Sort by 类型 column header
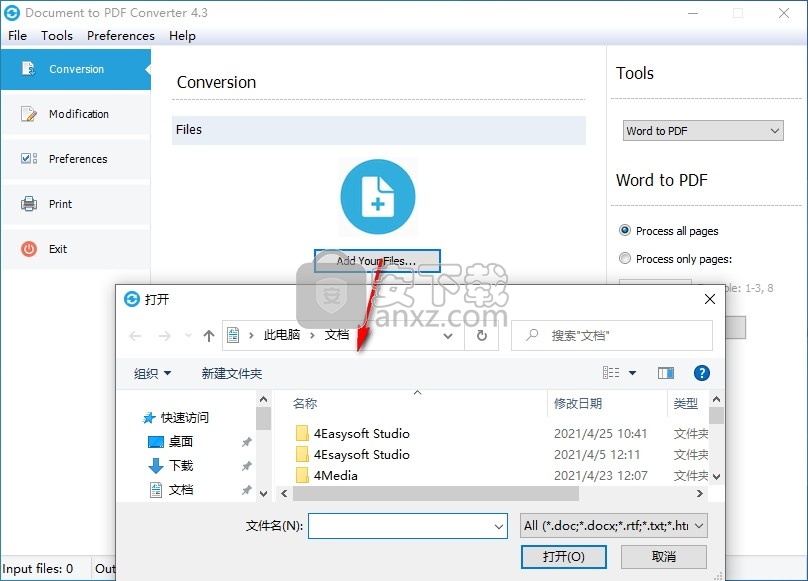This screenshot has height=581, width=808. [x=688, y=404]
